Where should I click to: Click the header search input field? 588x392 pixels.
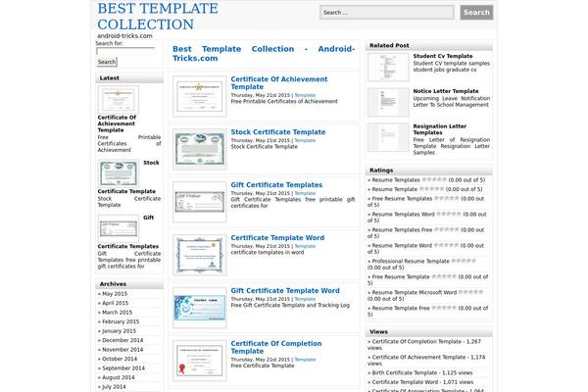pos(387,13)
